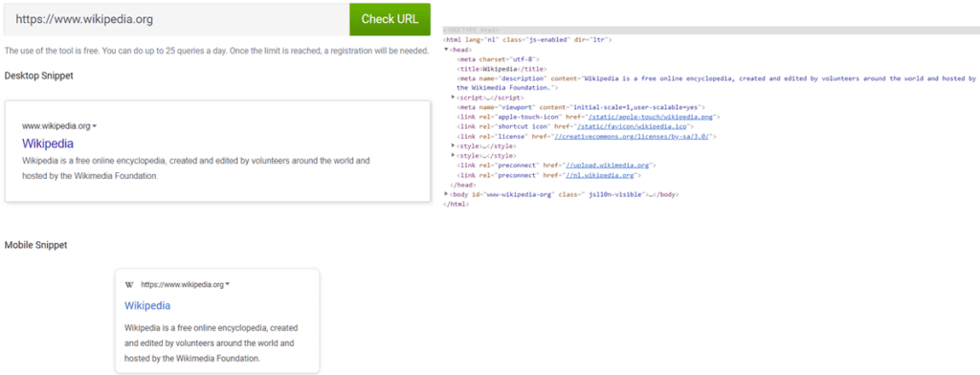Screen dimensions: 980x375
Task: Click the mobile snippet description text
Action: (212, 343)
